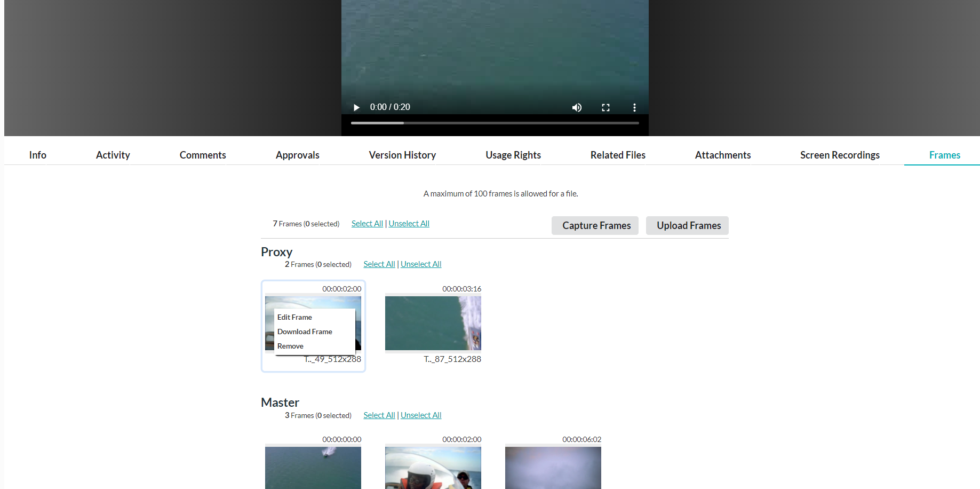Click Unselect All under Proxy section

(x=421, y=264)
